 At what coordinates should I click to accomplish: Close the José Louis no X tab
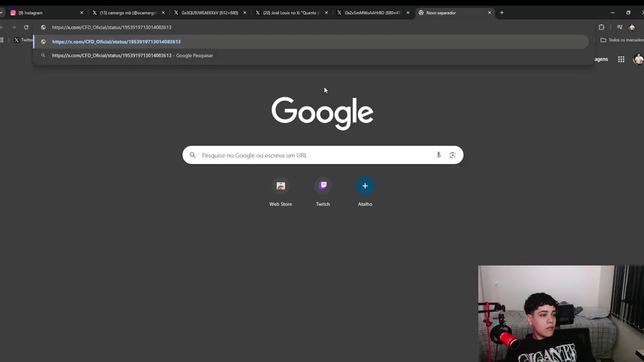(x=326, y=13)
